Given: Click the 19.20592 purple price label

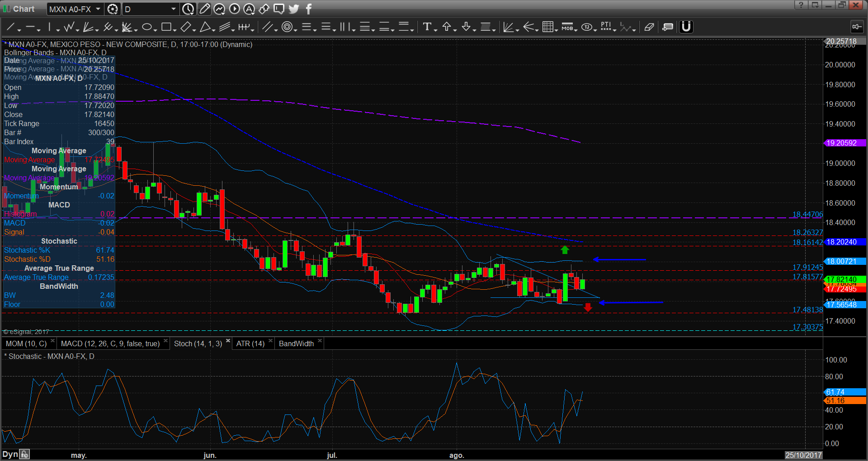Looking at the screenshot, I should tap(845, 143).
